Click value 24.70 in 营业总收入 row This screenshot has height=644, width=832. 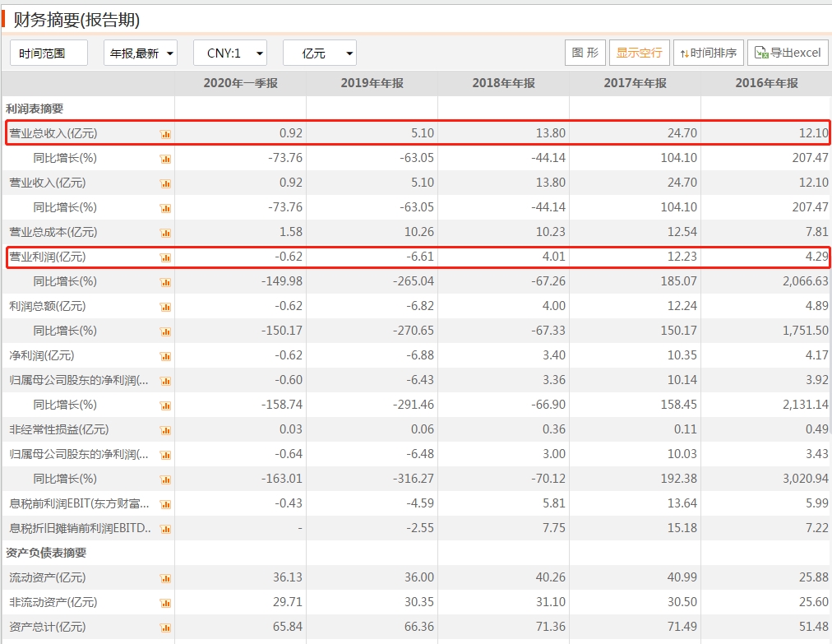tap(682, 133)
